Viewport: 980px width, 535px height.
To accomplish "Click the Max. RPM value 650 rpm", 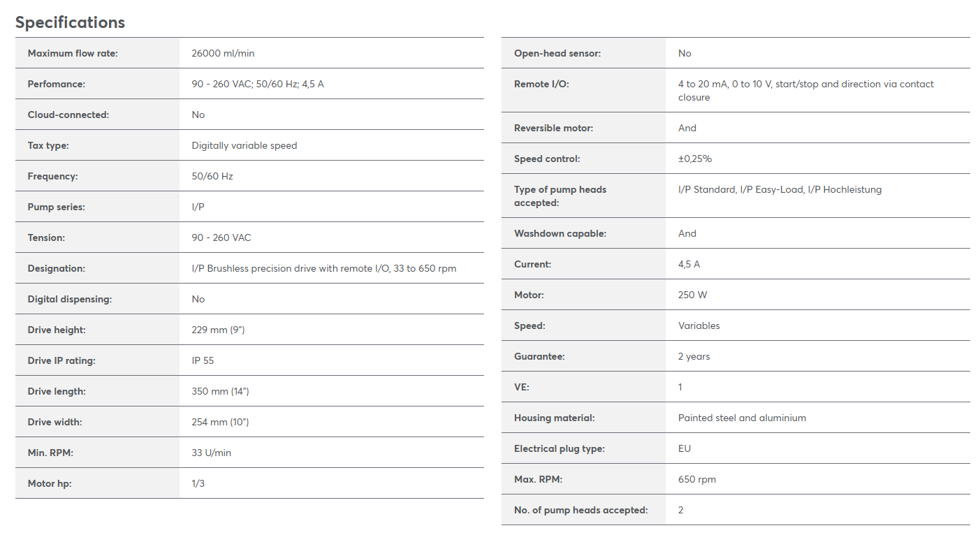I will (x=697, y=479).
